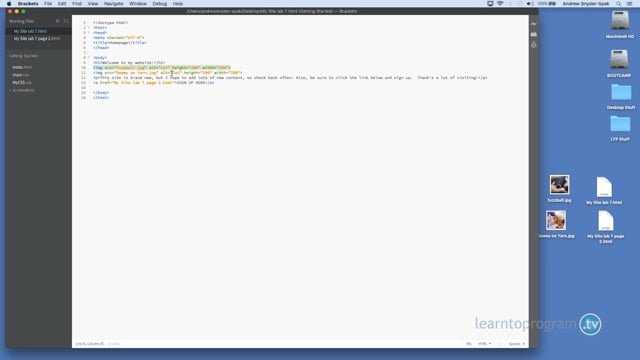Select the fuzzball.jpg desktop thumbnail
Image resolution: width=640 pixels, height=360 pixels.
[559, 184]
